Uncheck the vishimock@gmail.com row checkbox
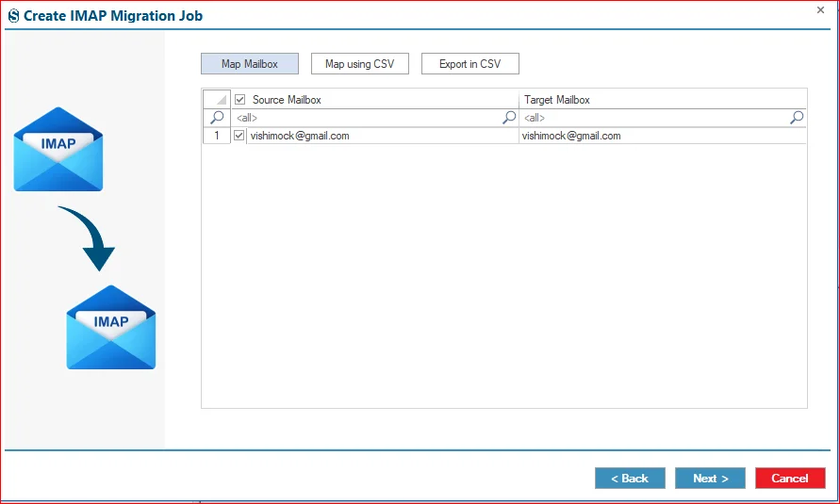The height and width of the screenshot is (504, 840). pyautogui.click(x=239, y=136)
